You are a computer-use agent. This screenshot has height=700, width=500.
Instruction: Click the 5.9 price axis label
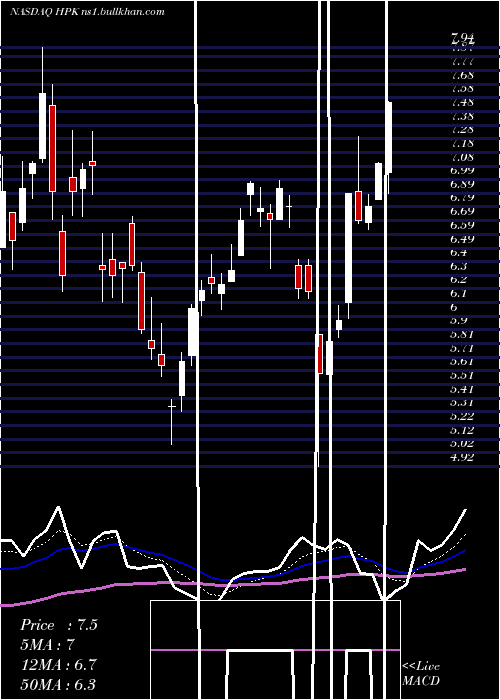click(x=460, y=321)
